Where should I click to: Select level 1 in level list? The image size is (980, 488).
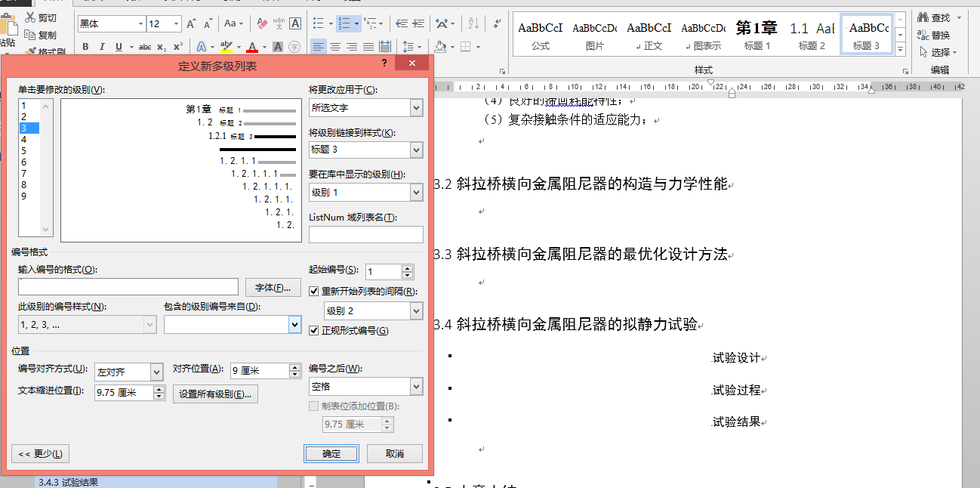coord(29,106)
